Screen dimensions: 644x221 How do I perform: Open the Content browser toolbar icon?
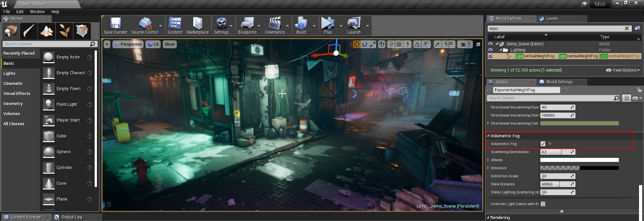(x=175, y=26)
